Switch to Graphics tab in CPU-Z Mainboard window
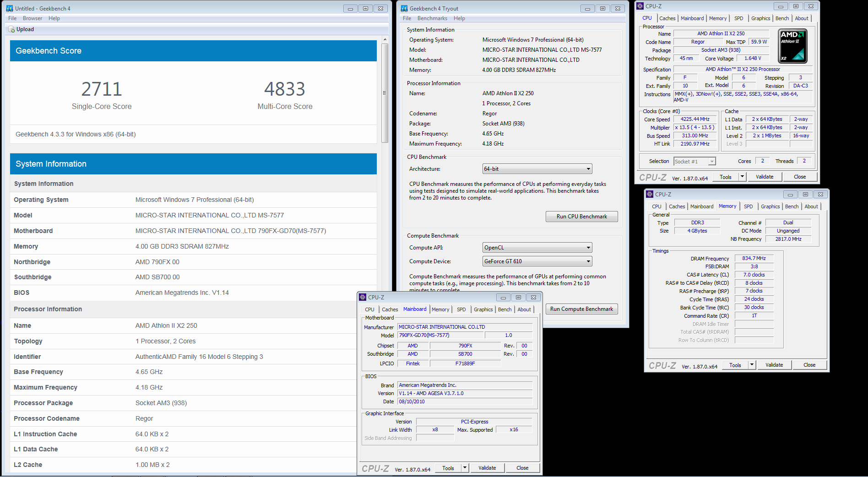The width and height of the screenshot is (868, 477). point(483,309)
